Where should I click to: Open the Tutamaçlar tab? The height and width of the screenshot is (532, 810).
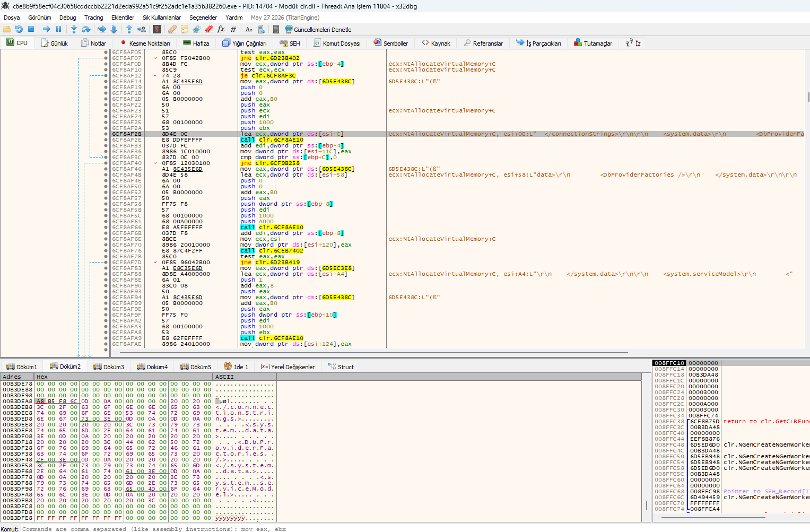pyautogui.click(x=593, y=43)
